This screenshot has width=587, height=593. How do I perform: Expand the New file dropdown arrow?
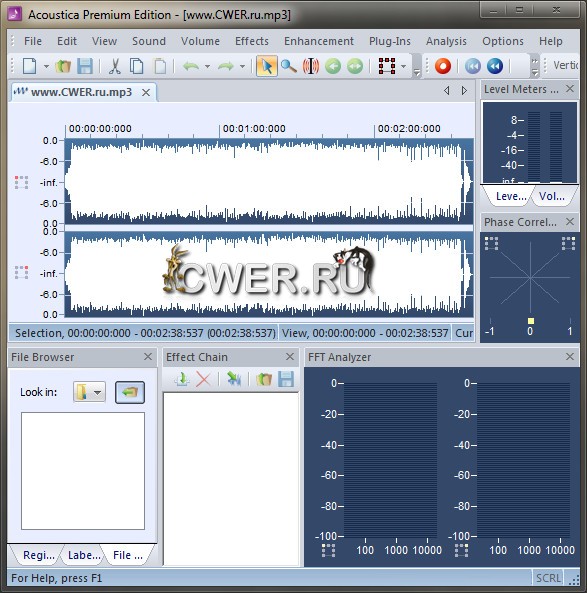click(46, 67)
